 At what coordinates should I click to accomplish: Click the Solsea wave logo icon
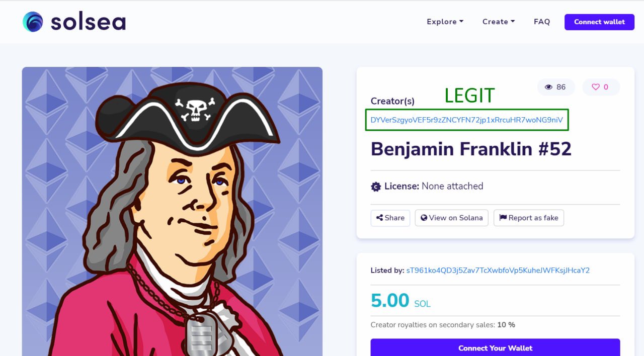33,22
